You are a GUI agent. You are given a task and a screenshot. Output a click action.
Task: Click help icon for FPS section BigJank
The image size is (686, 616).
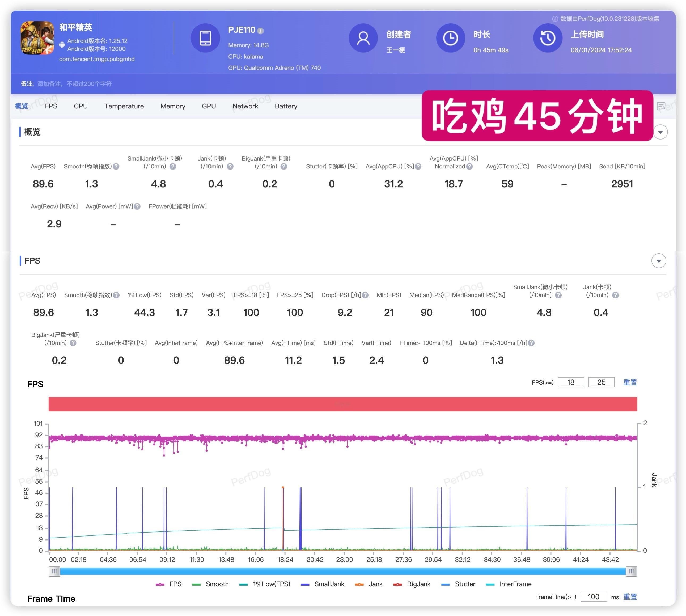(73, 343)
